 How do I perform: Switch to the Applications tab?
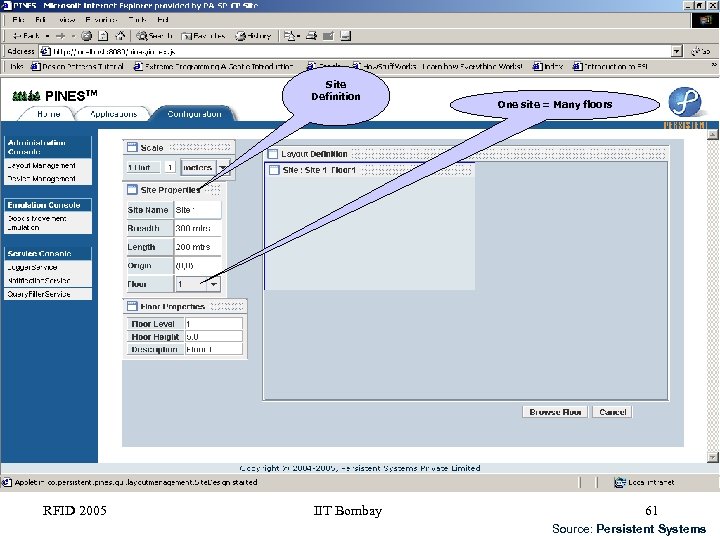113,114
